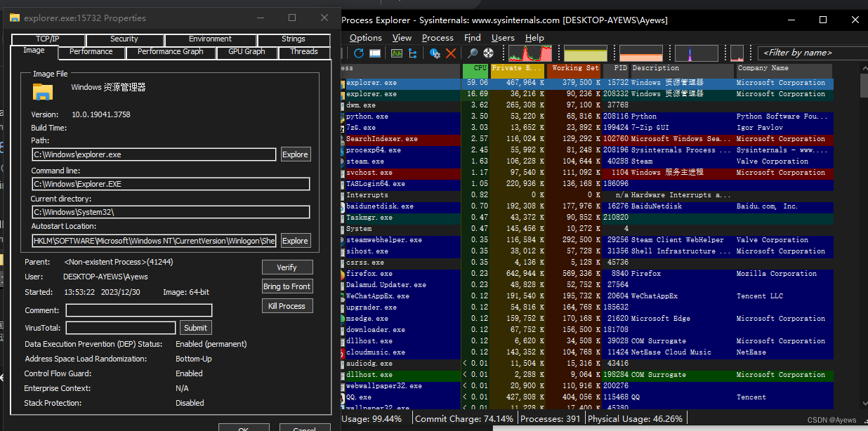Select the SearchIndexer.exe process row

pos(586,139)
